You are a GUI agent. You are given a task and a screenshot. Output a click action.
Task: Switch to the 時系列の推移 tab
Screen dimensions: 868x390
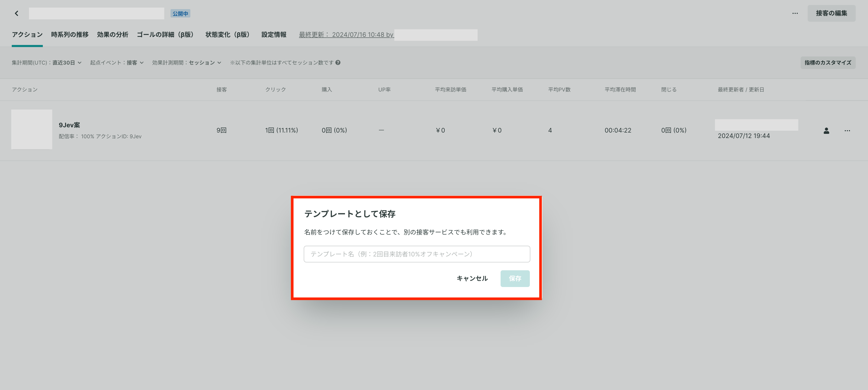click(x=70, y=35)
